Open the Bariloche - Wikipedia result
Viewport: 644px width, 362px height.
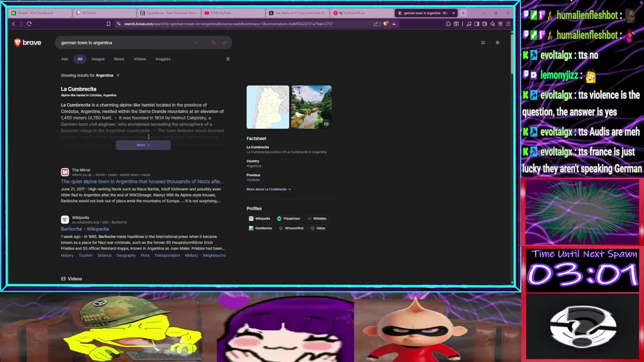85,229
